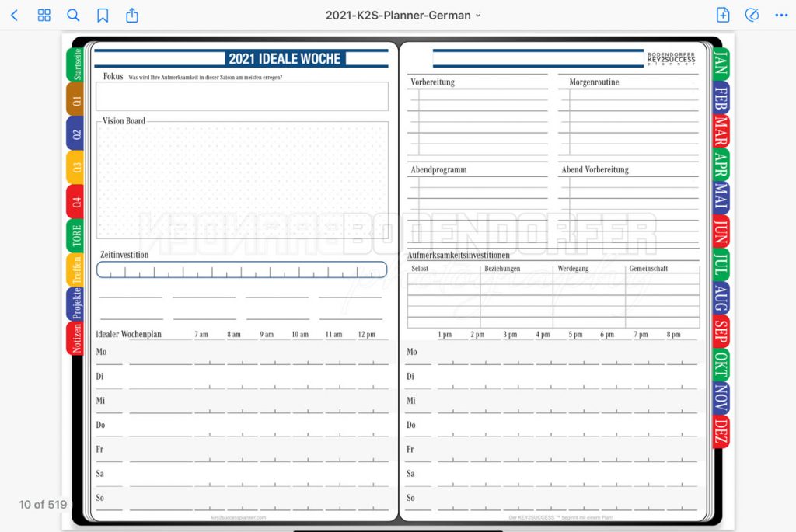
Task: Click the Werdegang column header
Action: [573, 269]
